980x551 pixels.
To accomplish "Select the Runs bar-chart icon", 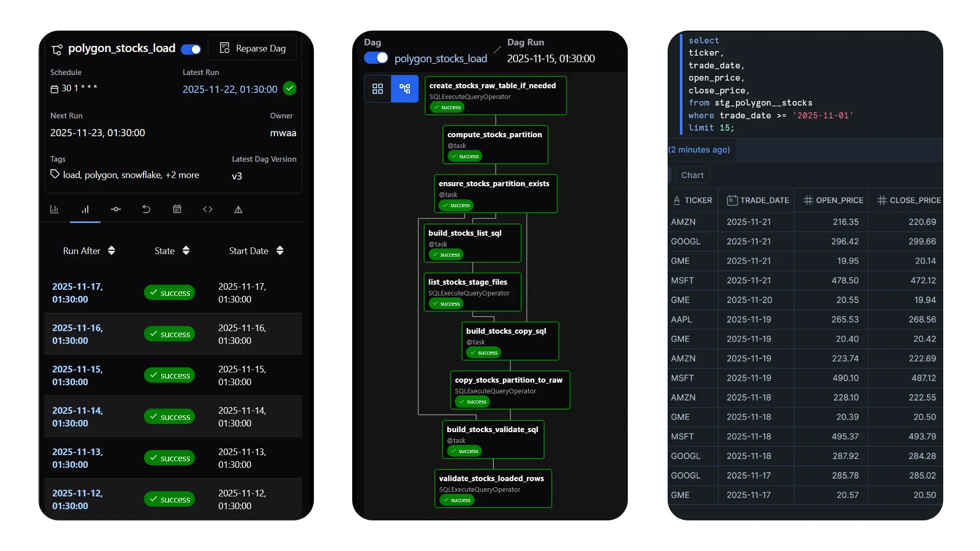I will click(x=85, y=209).
